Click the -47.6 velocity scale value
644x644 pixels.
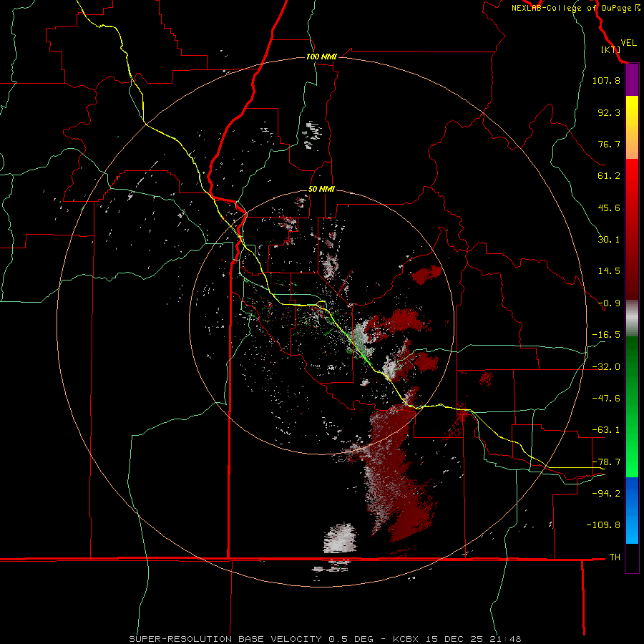coord(606,399)
